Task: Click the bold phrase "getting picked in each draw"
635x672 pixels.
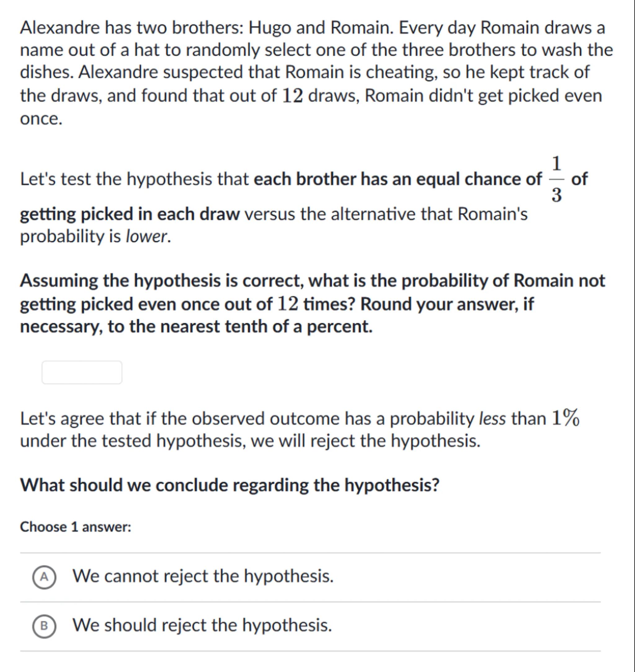Action: [x=130, y=214]
